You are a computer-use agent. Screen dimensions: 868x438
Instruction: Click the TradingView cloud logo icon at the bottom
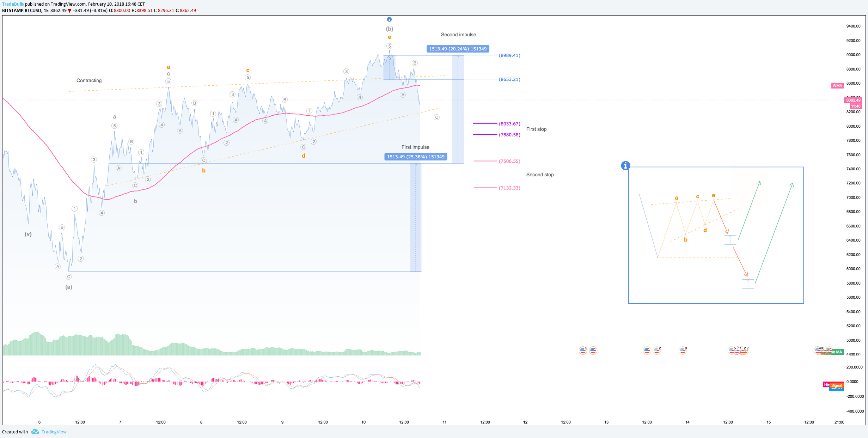(35, 432)
